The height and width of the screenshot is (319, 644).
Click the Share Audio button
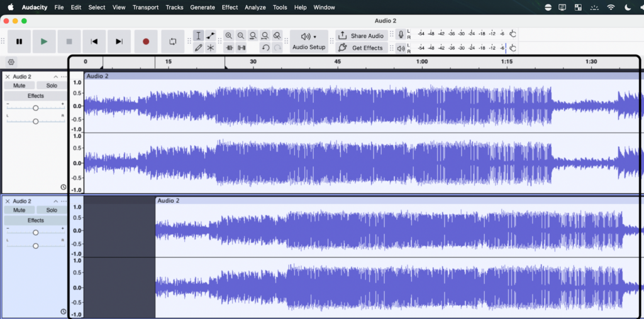coord(361,36)
